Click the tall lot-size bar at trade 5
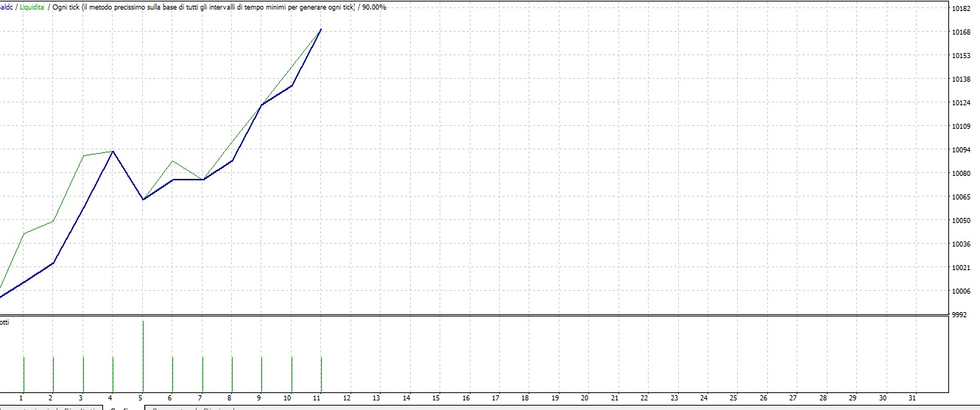 click(143, 356)
